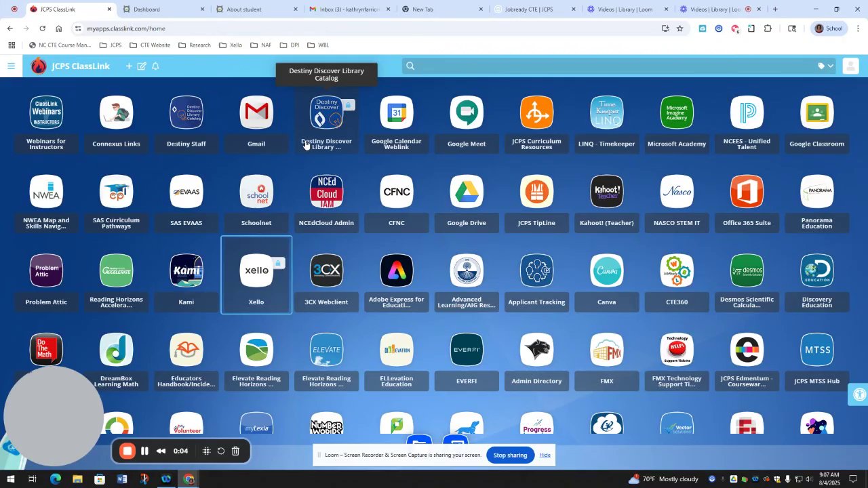Open JCPS Curriculum Resources

click(x=536, y=123)
